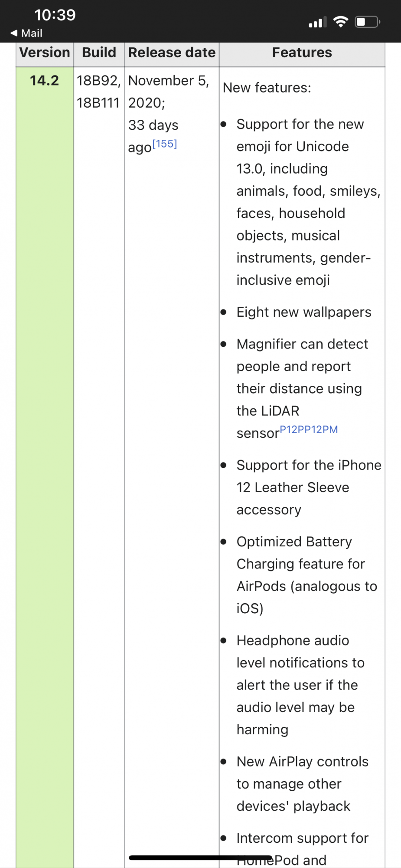Tap the Release date column header
Viewport: 401px width, 868px height.
172,53
